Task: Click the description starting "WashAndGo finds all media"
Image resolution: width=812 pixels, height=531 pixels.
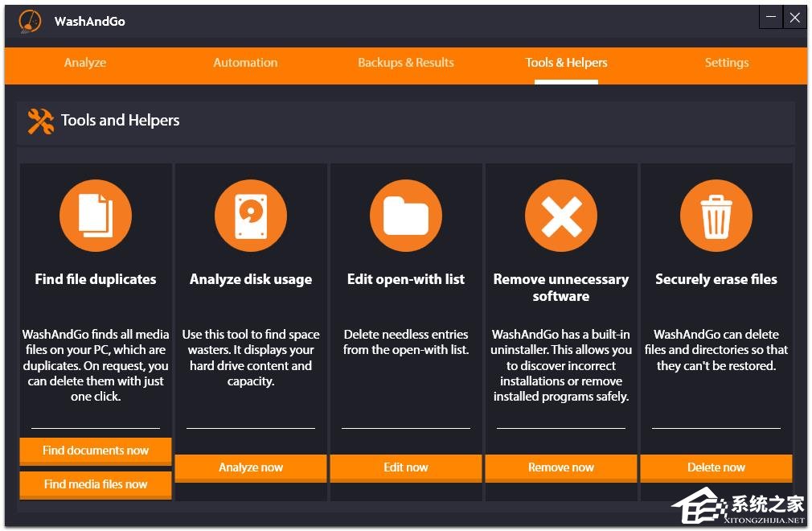Action: click(96, 365)
